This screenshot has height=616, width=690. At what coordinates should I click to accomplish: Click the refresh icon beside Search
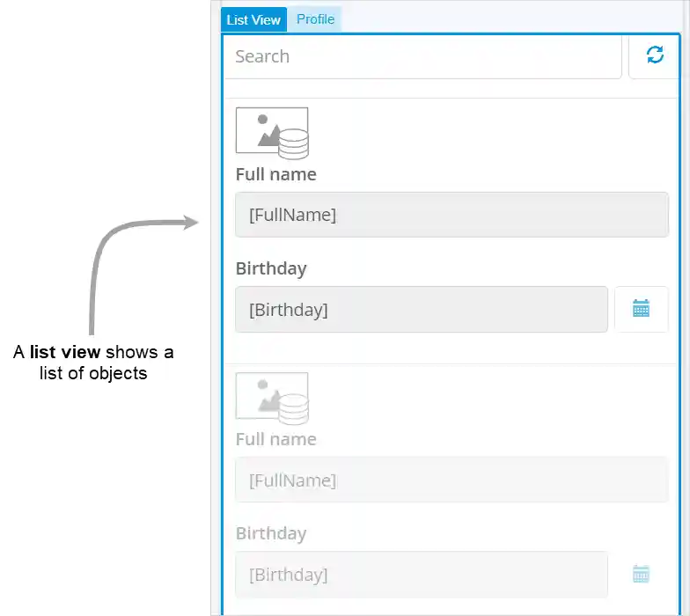[x=655, y=55]
